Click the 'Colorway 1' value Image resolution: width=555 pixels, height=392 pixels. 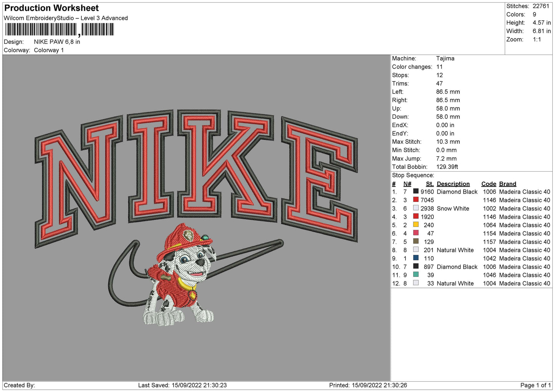(49, 50)
